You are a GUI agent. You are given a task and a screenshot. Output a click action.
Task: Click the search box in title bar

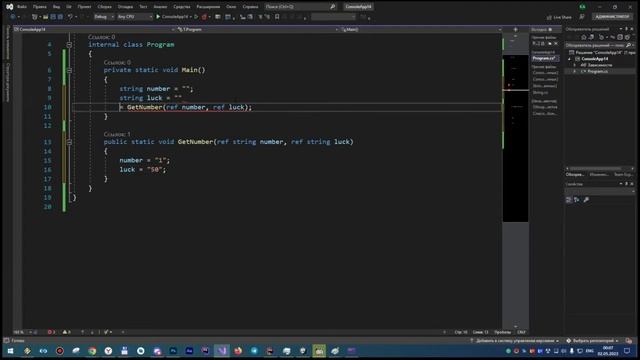300,7
